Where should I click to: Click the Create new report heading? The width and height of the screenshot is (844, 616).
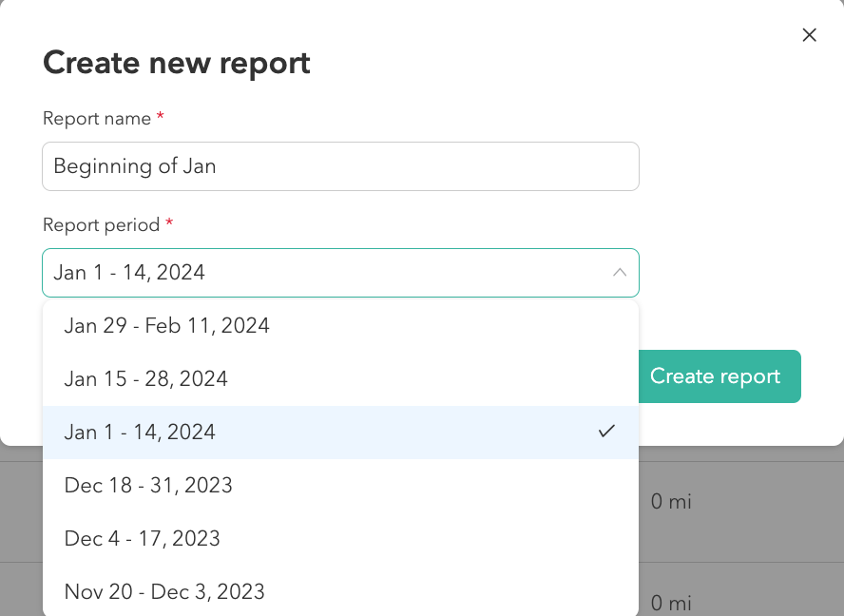[177, 63]
